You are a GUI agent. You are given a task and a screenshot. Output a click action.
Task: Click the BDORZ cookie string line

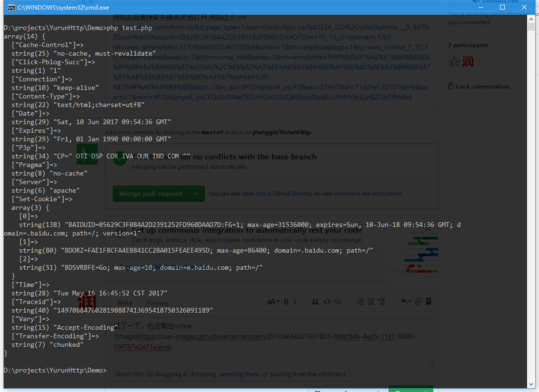pos(196,250)
